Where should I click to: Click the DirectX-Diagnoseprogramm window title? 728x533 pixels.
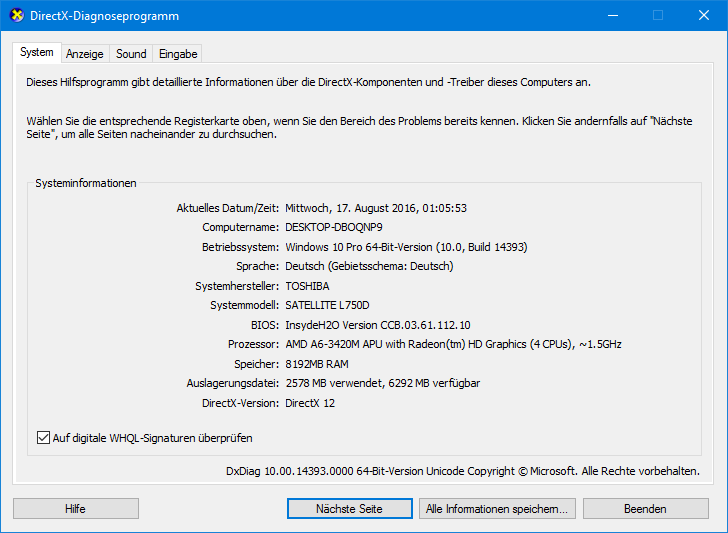coord(104,16)
